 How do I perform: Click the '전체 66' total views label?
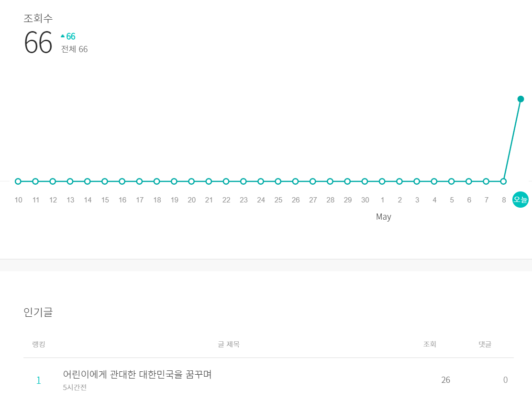74,49
